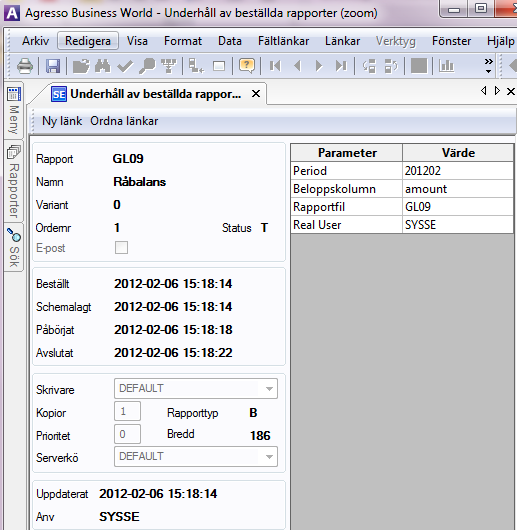Open the Visa menu
The image size is (517, 530).
click(137, 41)
